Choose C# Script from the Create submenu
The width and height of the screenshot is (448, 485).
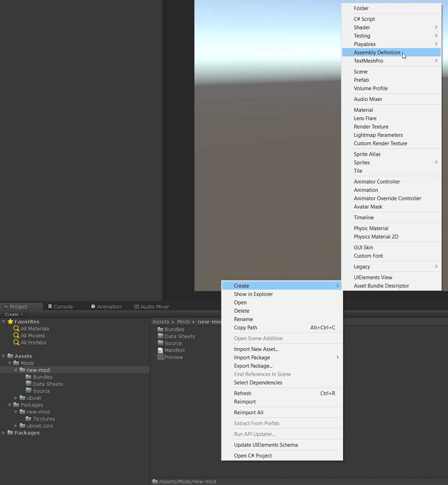click(x=391, y=19)
